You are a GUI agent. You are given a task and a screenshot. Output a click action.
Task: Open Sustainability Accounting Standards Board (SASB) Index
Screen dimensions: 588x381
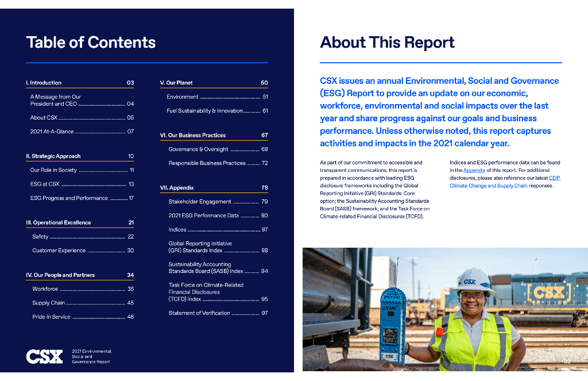pyautogui.click(x=218, y=268)
